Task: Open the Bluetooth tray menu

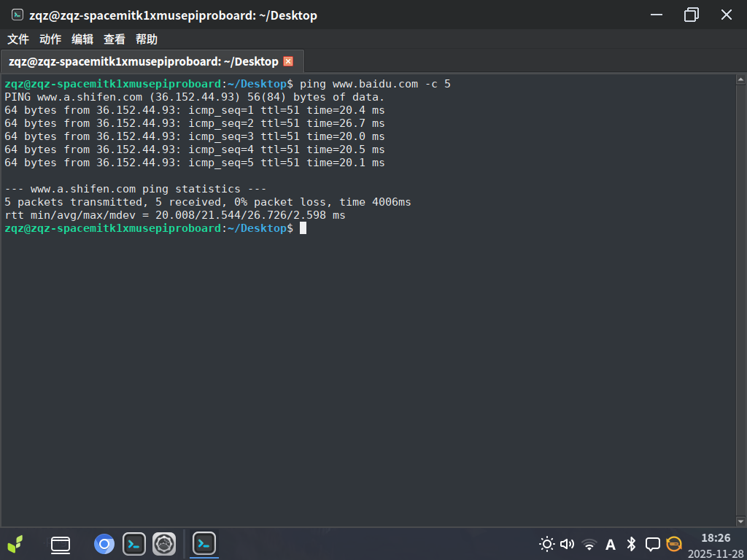Action: click(631, 544)
